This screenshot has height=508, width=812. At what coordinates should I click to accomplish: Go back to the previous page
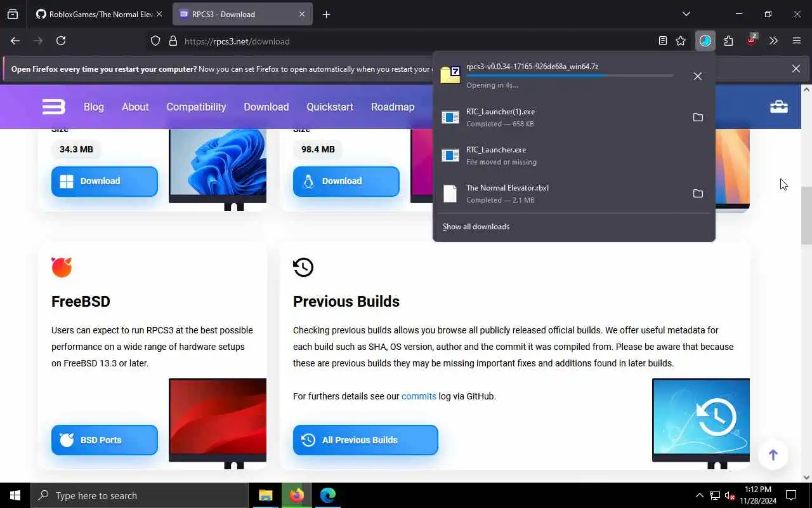pos(15,41)
